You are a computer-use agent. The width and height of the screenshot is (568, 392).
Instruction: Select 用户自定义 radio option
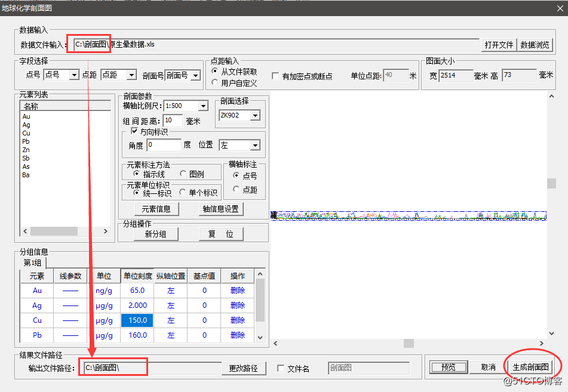pos(215,82)
